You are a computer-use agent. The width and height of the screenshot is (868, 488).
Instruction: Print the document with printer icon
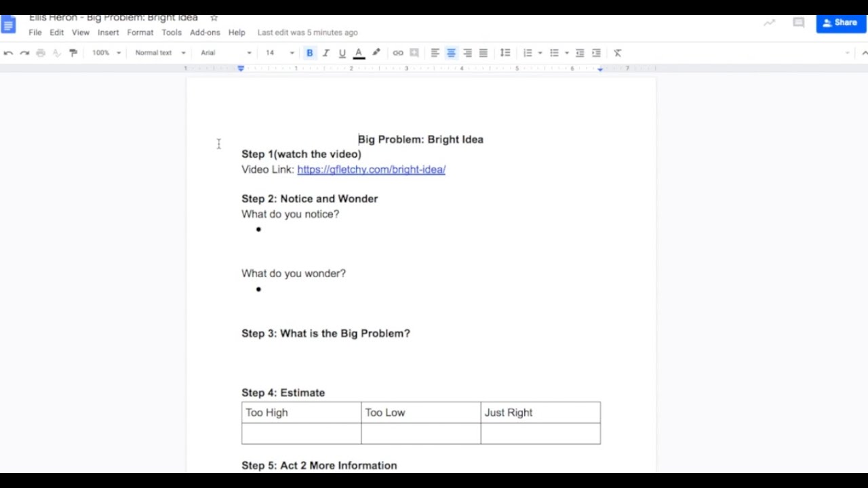[41, 53]
